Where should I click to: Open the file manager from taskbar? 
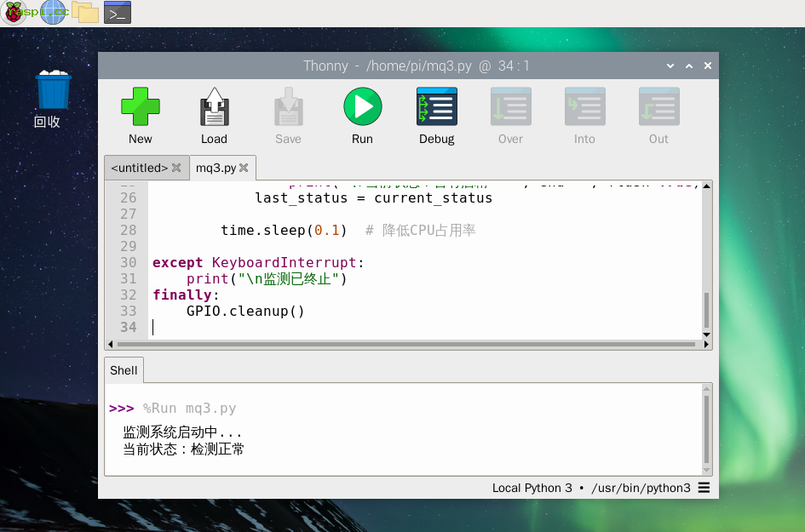[84, 12]
